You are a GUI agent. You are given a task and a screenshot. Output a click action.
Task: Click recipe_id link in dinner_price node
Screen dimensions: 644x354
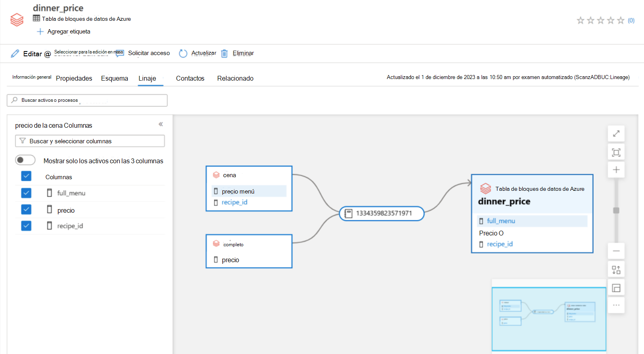499,244
